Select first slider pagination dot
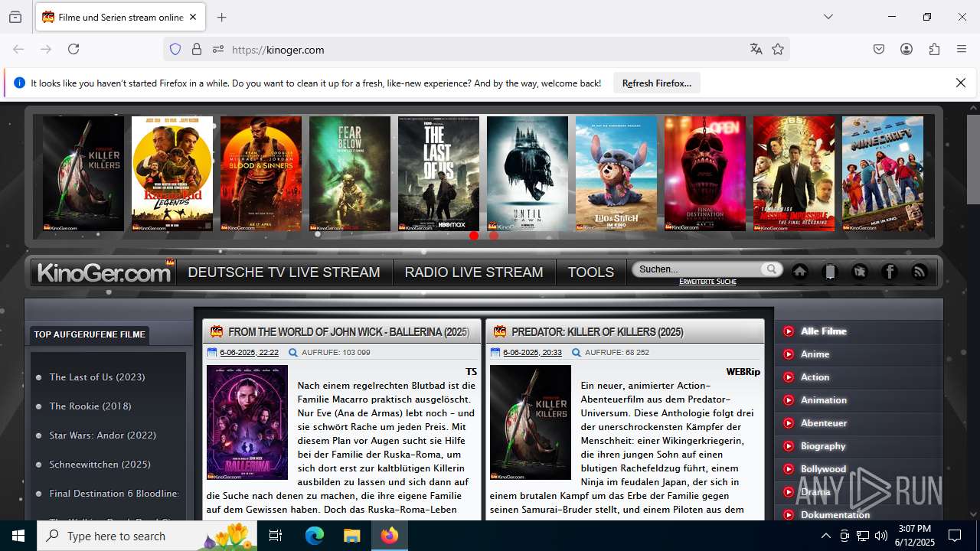Image resolution: width=980 pixels, height=551 pixels. pos(474,236)
